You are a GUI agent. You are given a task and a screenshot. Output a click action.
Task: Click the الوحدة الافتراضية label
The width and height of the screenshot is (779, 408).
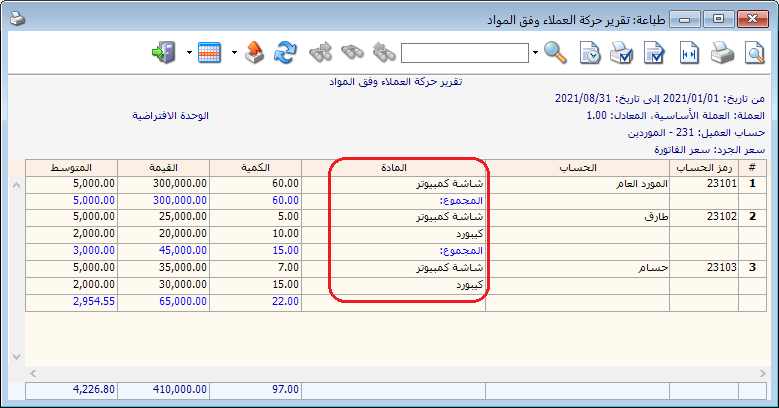170,115
